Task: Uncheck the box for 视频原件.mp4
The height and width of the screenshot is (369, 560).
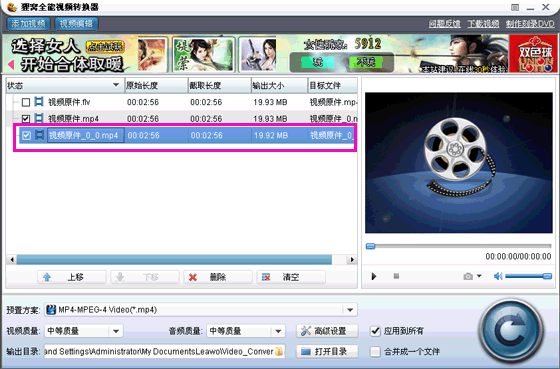Action: 26,119
